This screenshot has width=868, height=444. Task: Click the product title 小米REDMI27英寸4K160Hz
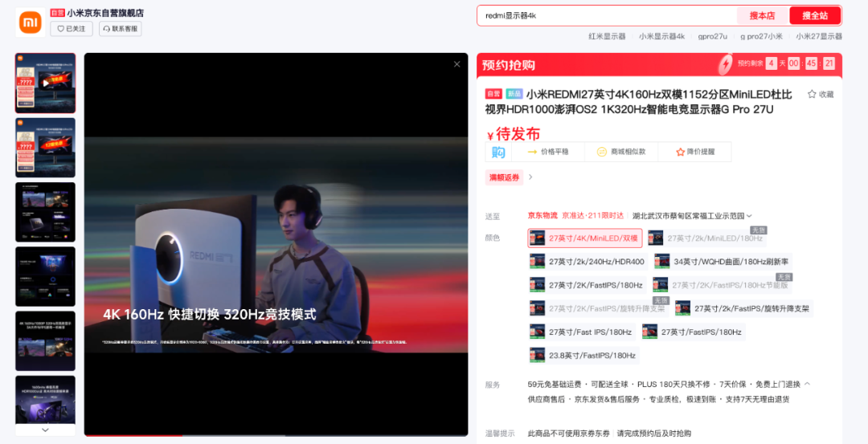click(639, 102)
